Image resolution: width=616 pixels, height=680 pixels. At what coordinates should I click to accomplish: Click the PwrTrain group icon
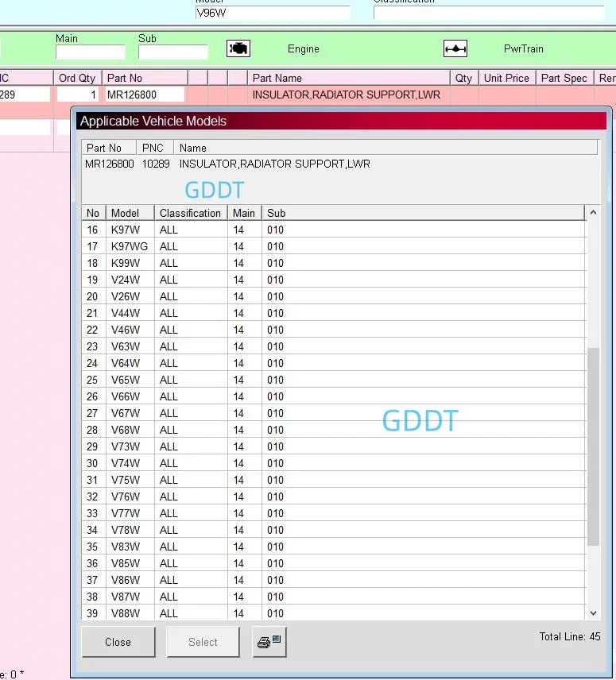pyautogui.click(x=455, y=48)
